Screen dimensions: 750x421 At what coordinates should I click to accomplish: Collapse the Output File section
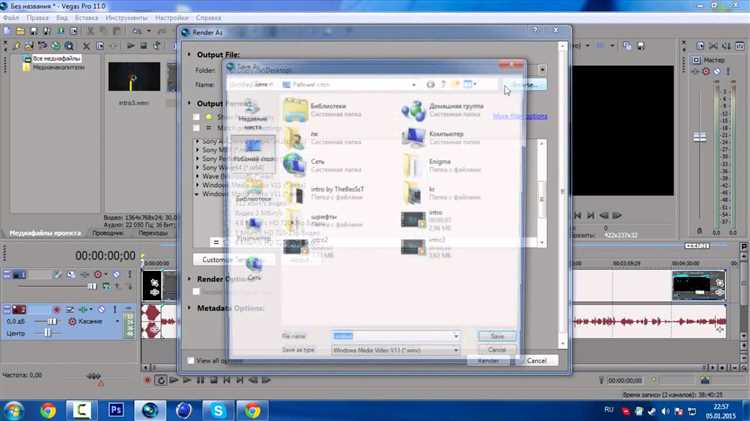point(189,55)
